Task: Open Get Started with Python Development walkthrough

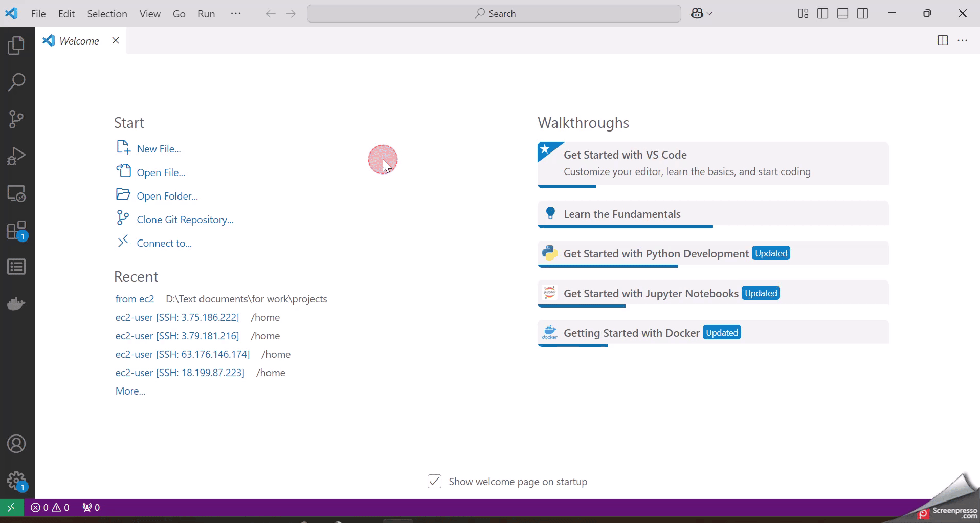Action: click(655, 253)
